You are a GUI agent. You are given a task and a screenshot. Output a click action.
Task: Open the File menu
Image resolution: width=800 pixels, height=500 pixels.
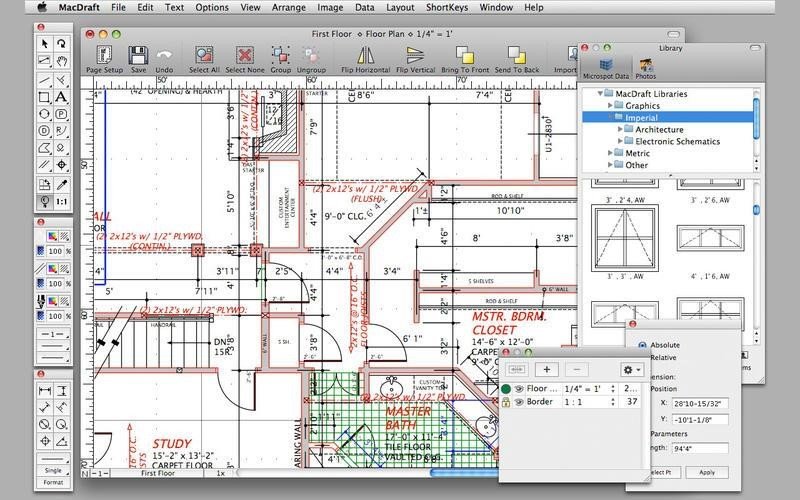point(118,7)
